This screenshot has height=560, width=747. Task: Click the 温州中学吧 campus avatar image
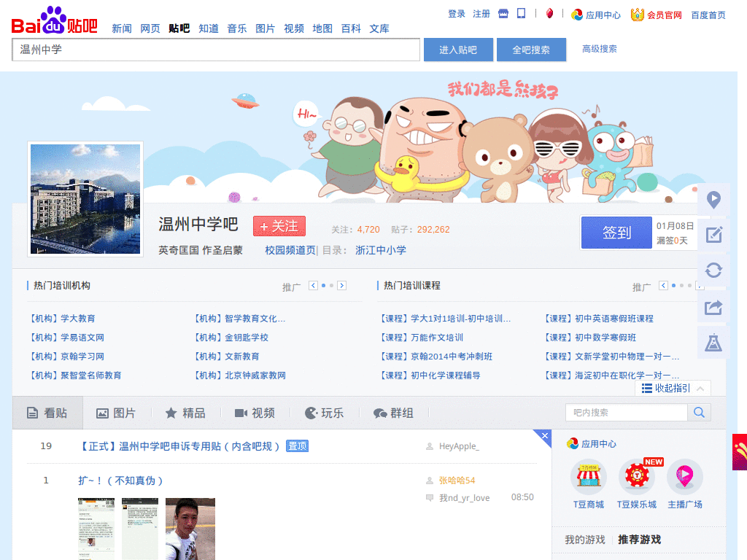(x=85, y=199)
